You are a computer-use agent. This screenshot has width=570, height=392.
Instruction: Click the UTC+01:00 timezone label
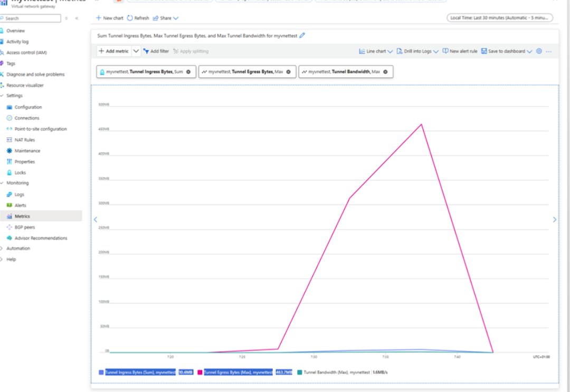pyautogui.click(x=541, y=357)
